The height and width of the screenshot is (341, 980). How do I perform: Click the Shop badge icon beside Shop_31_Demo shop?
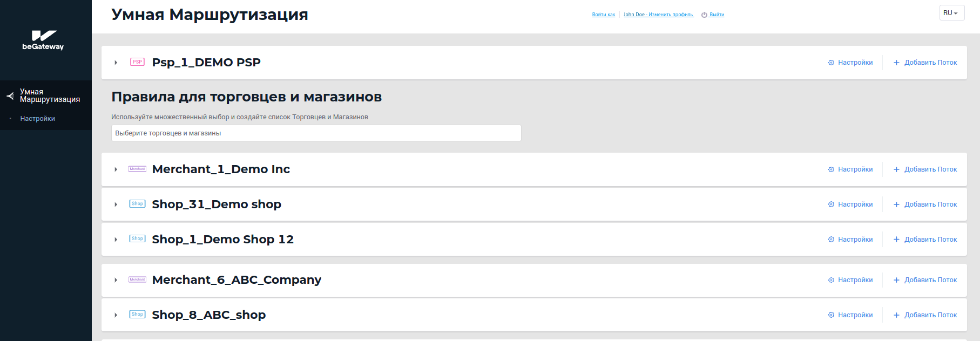137,204
